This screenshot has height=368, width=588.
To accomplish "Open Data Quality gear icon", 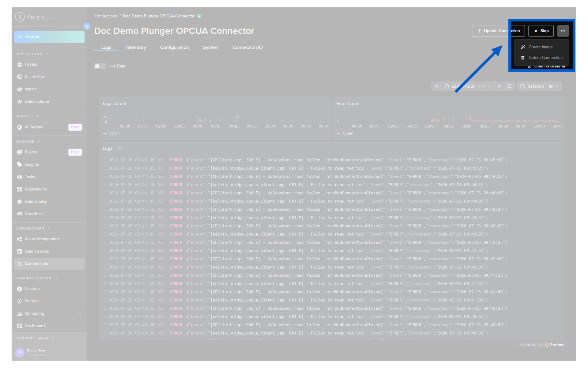I will click(20, 201).
